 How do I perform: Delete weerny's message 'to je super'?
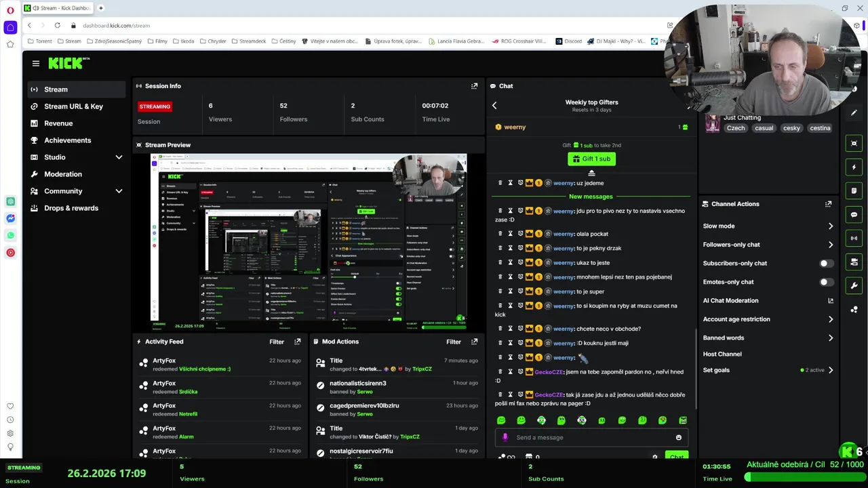[500, 291]
